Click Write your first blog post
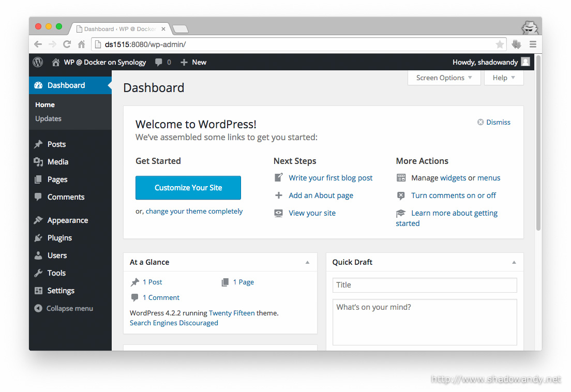The image size is (571, 392). (330, 178)
